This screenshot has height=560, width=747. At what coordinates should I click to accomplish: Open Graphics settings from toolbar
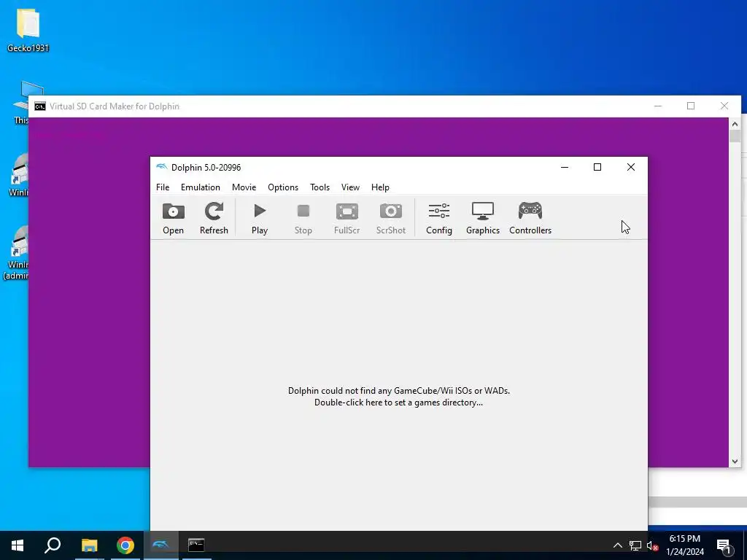point(483,219)
